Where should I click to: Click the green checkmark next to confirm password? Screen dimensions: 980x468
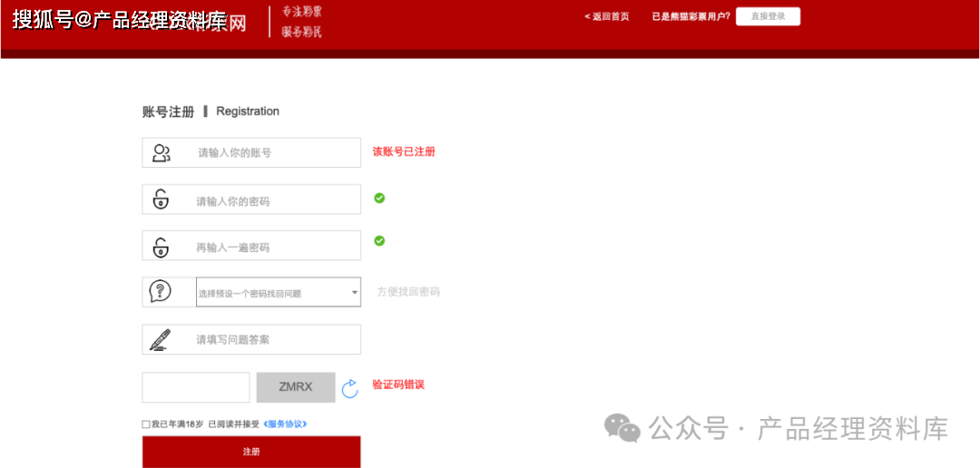(379, 240)
